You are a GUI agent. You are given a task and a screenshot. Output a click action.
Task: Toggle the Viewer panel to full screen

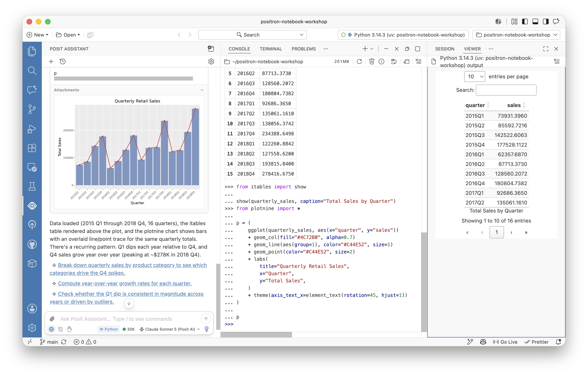[546, 49]
